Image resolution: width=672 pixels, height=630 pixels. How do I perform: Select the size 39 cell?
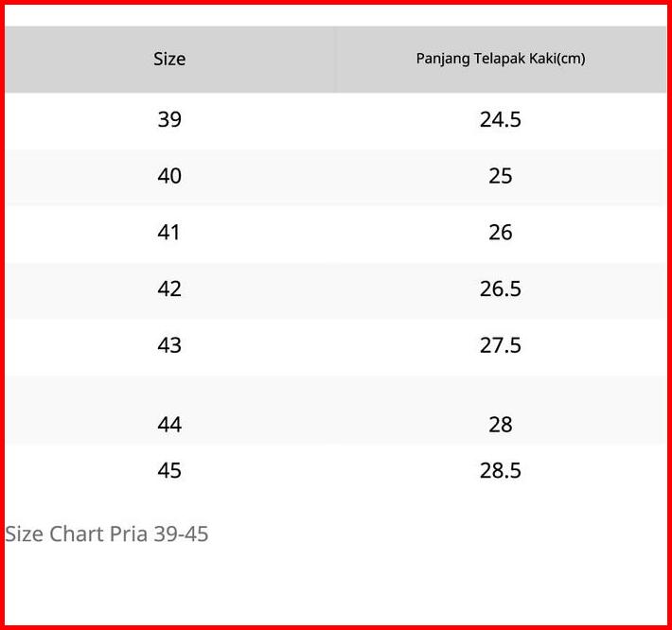point(169,120)
